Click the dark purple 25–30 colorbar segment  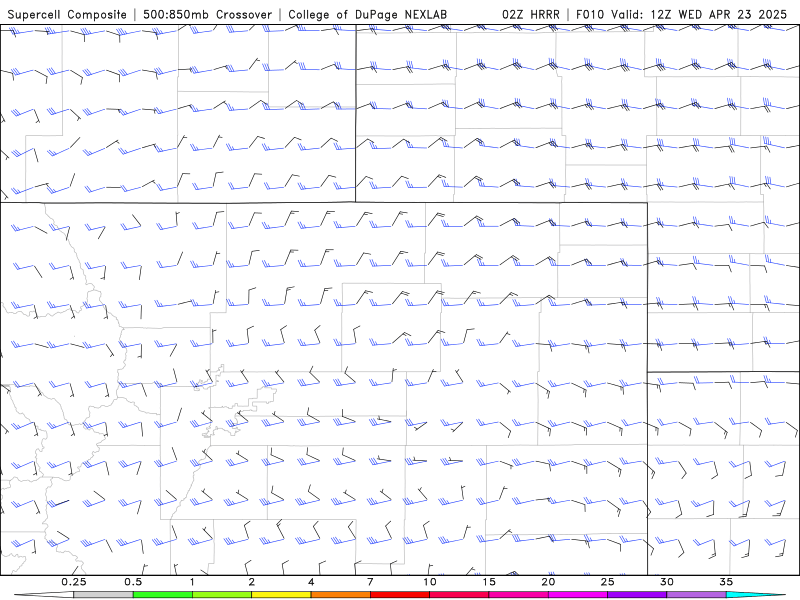tap(637, 595)
